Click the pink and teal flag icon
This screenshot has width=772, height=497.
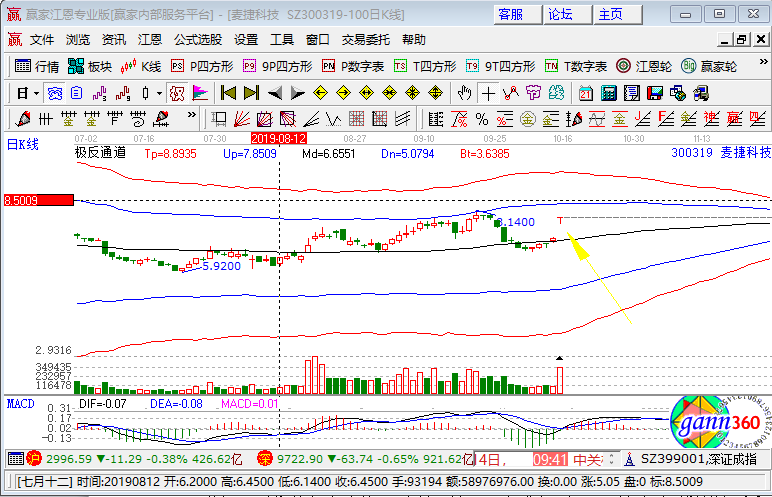(200, 93)
